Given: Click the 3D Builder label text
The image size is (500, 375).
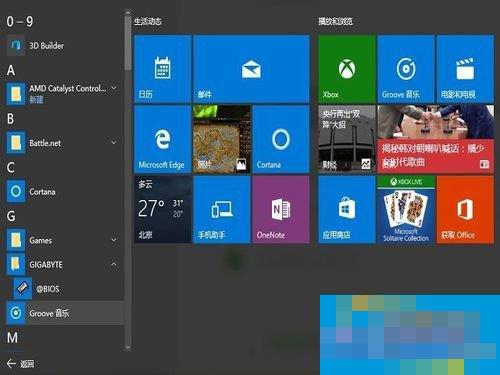Looking at the screenshot, I should pos(47,46).
